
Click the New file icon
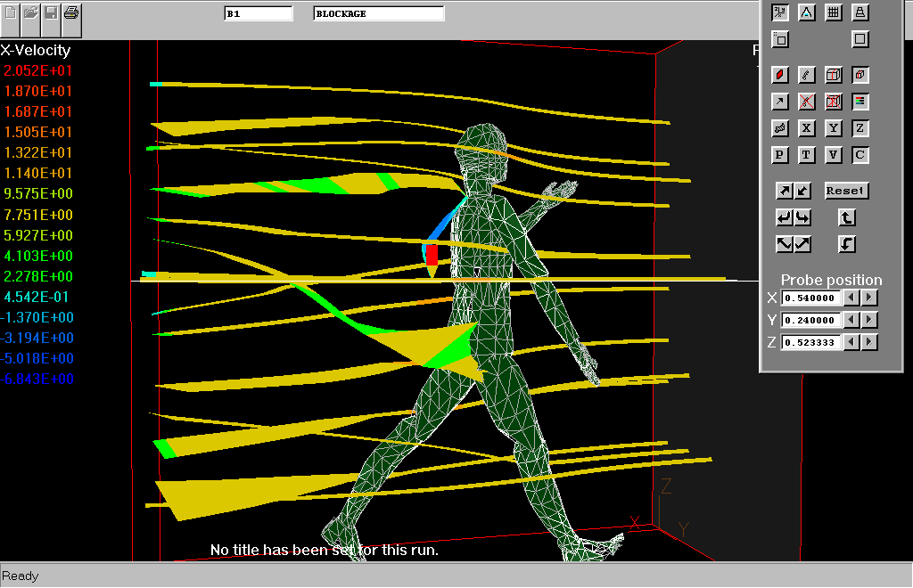coord(11,13)
